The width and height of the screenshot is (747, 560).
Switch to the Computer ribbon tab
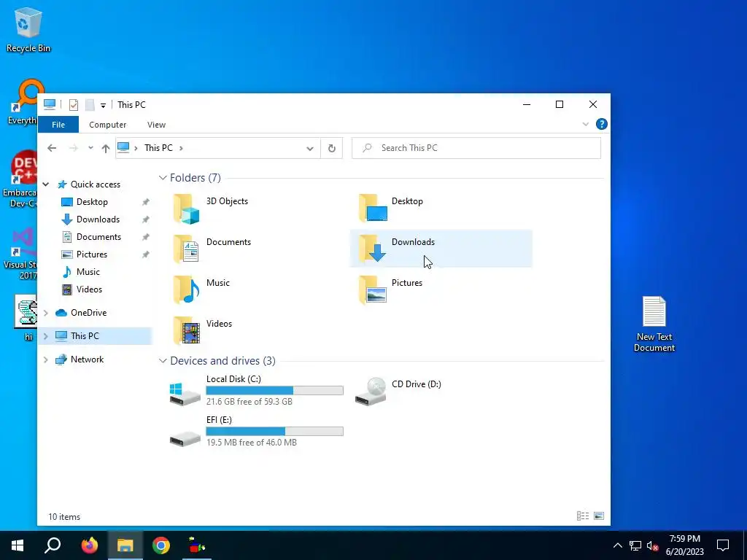pyautogui.click(x=108, y=125)
